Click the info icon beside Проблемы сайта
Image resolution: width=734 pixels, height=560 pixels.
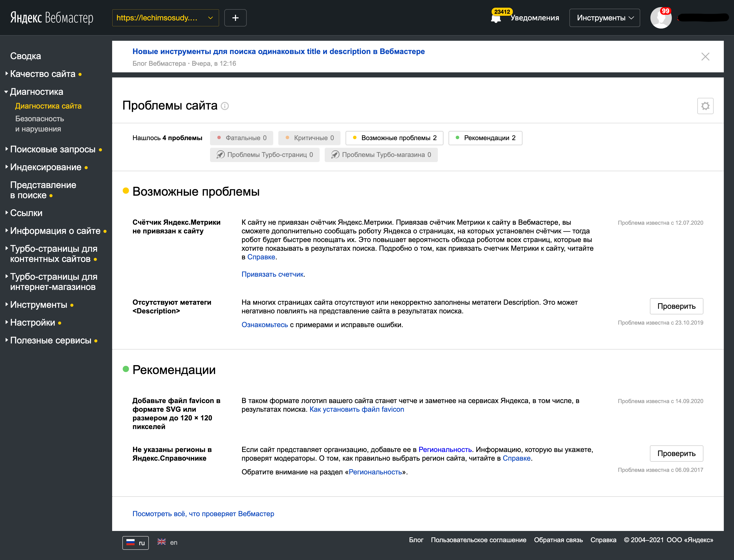[225, 106]
